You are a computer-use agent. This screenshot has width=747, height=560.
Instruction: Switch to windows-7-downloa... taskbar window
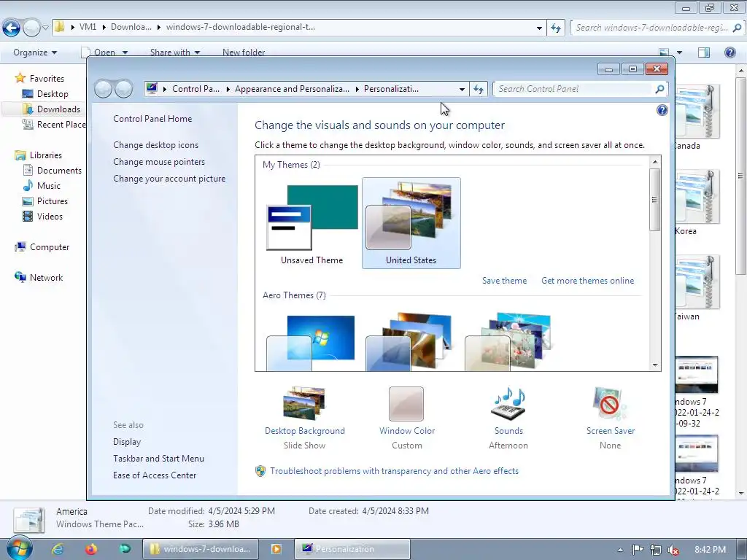pos(201,549)
